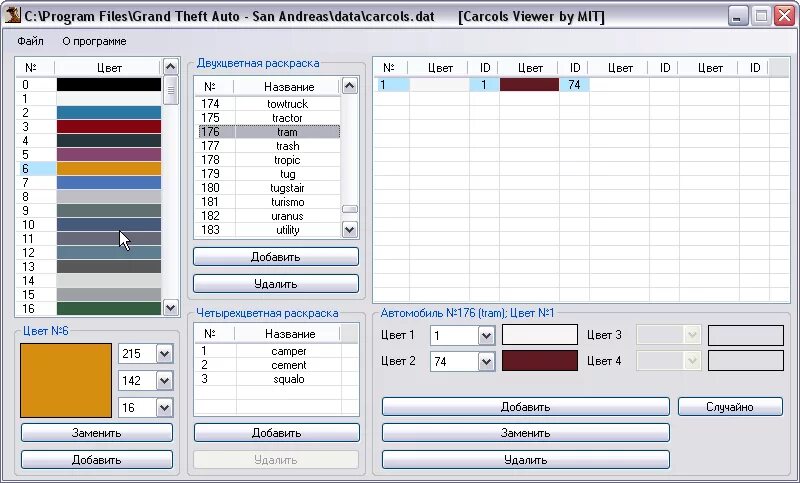Select tug row number 179
The width and height of the screenshot is (800, 483).
click(x=268, y=174)
